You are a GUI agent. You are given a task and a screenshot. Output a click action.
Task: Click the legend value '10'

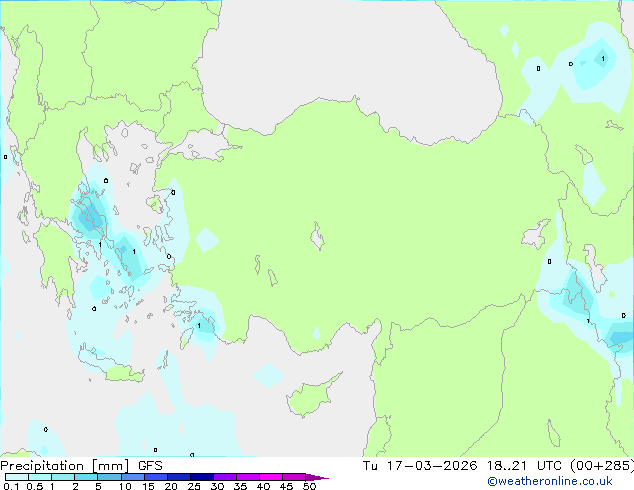(x=125, y=486)
